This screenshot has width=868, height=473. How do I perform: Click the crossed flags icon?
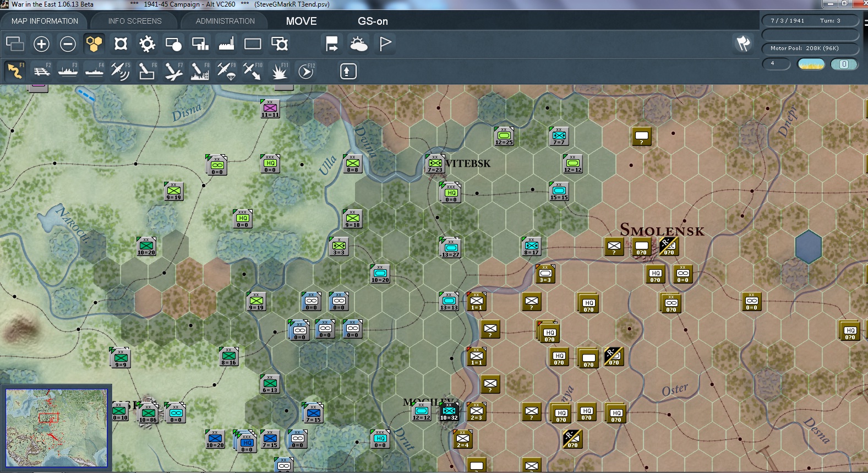click(744, 43)
